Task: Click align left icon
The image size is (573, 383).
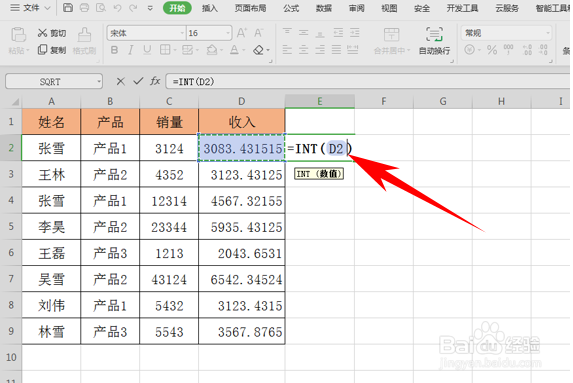Action: pos(287,50)
